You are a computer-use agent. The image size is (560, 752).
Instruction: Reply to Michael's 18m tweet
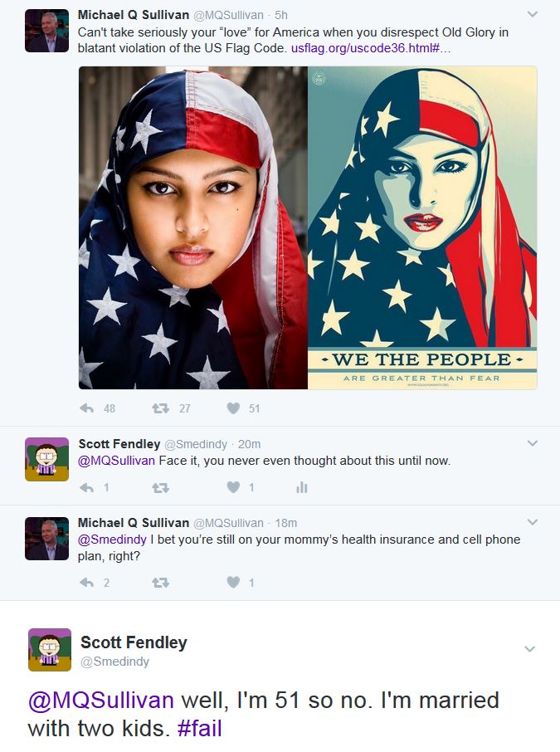[87, 583]
